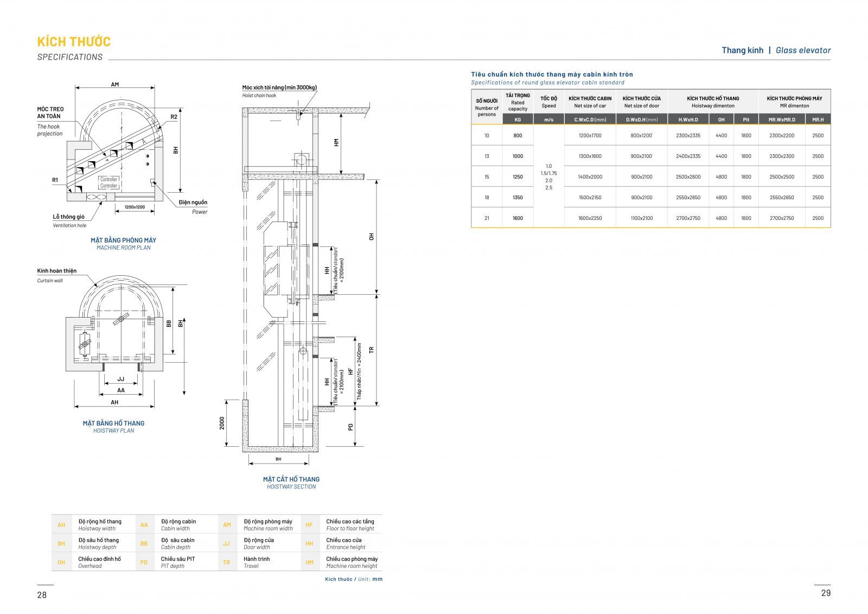868x614 pixels.
Task: Click the KÍCH THƯỚC heading
Action: coord(74,42)
